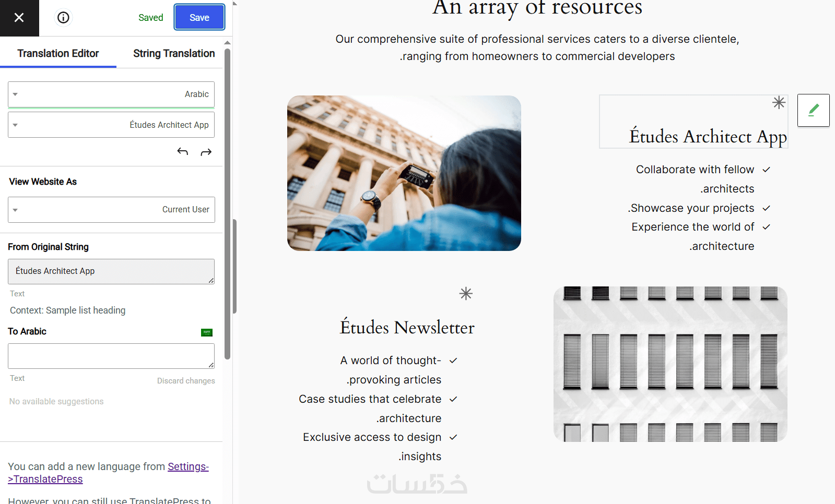Screen dimensions: 835x504
Task: Select the text Collaborate with fellow architects
Action: point(695,179)
